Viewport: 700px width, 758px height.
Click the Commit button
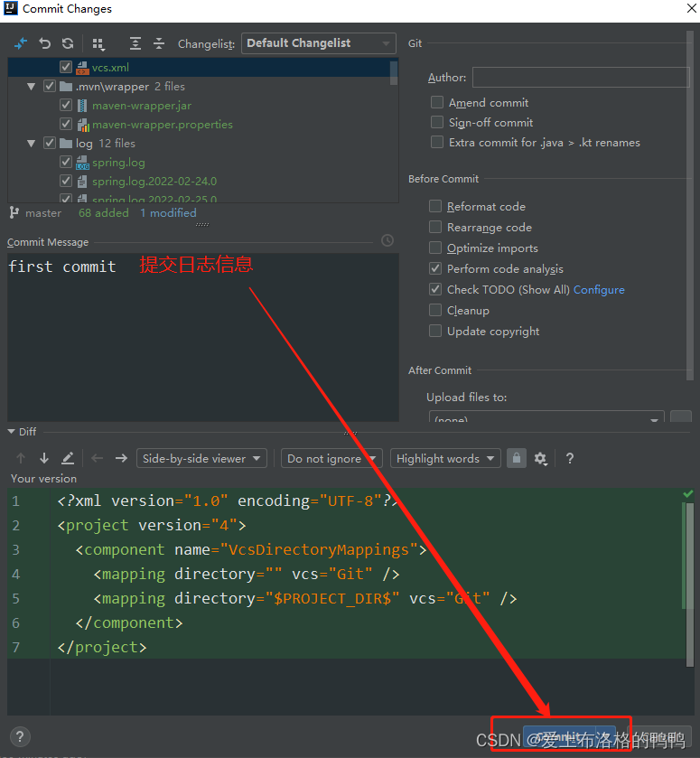point(559,736)
